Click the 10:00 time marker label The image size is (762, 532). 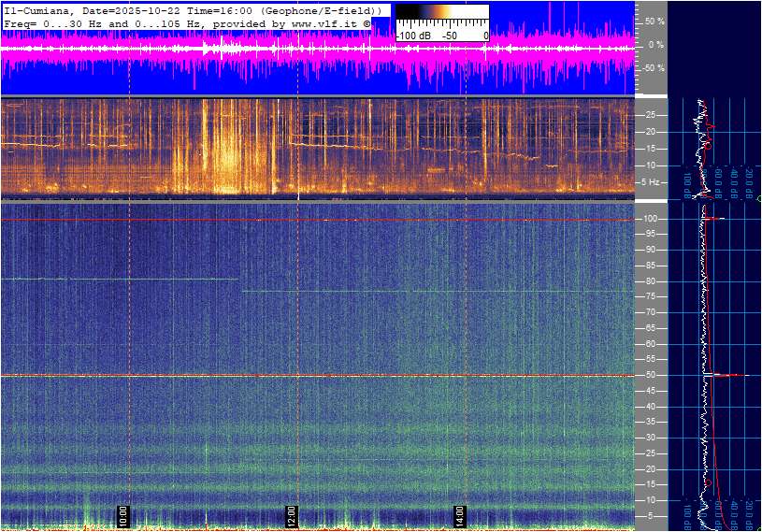[123, 515]
